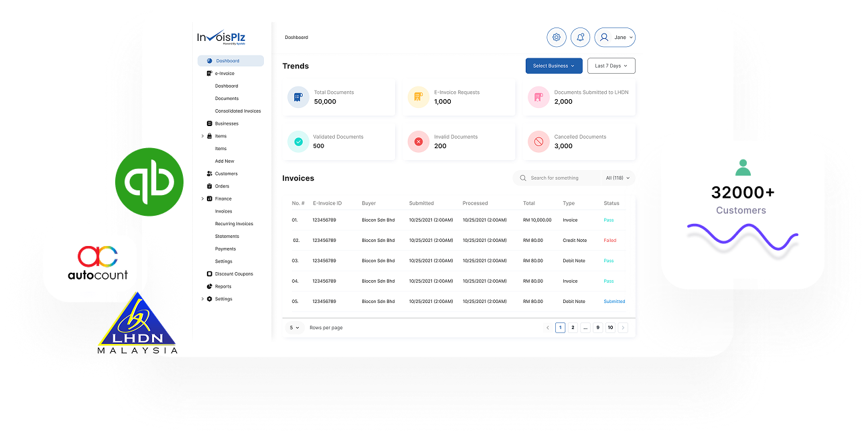Screen dimensions: 868x437
Task: Click the AutoCount logo
Action: point(98,263)
